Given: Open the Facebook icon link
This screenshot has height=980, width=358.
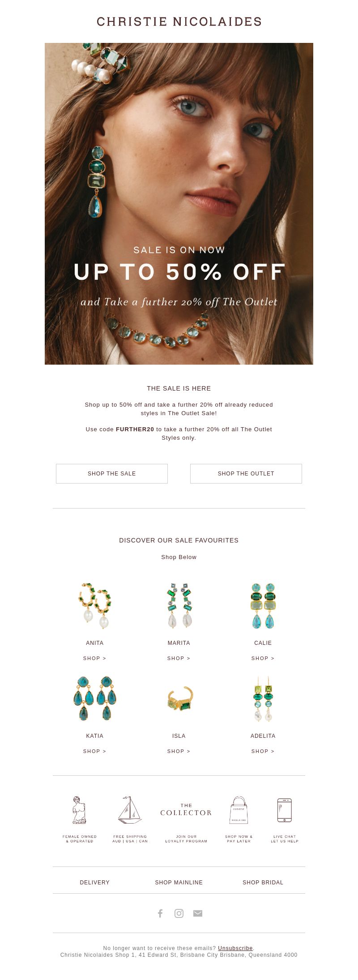Looking at the screenshot, I should pyautogui.click(x=160, y=913).
